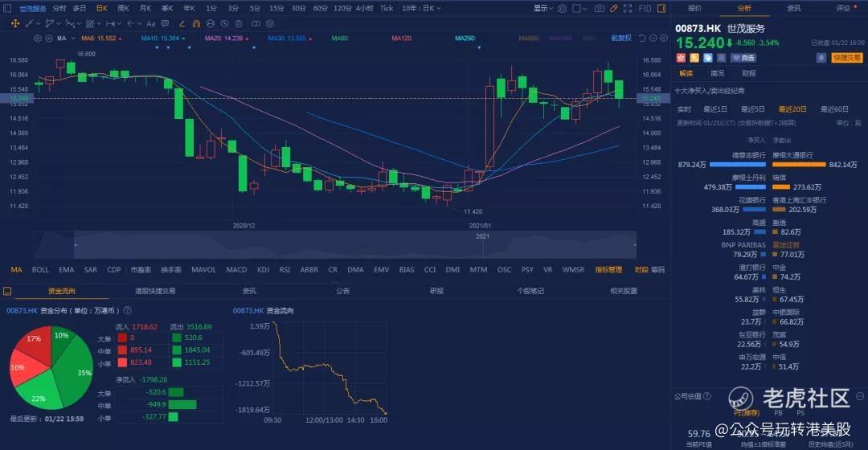
Task: Open the 港股快捷交易 tab
Action: pos(155,291)
